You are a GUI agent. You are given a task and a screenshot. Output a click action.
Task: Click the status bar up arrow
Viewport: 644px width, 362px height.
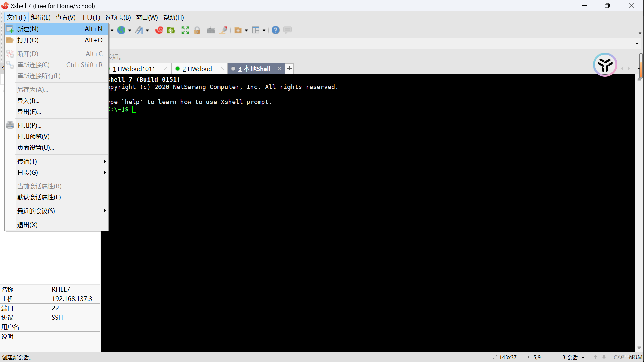point(596,357)
